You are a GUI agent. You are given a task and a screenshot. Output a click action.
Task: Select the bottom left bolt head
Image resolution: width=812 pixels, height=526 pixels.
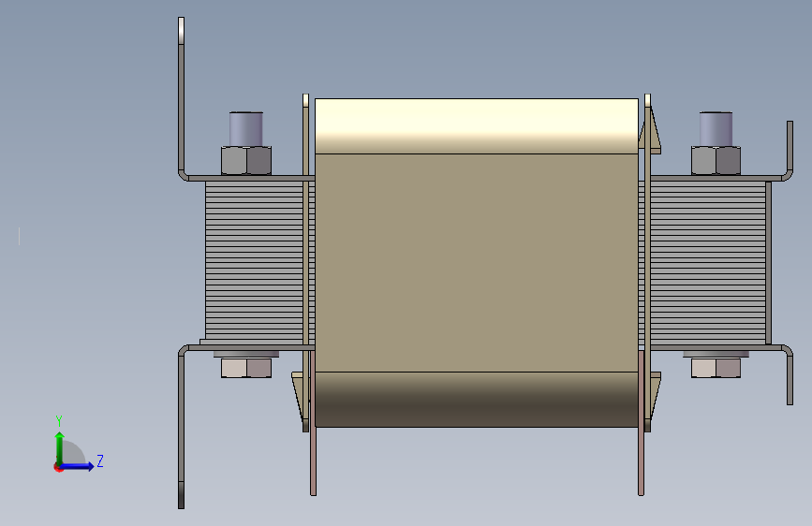pyautogui.click(x=246, y=368)
